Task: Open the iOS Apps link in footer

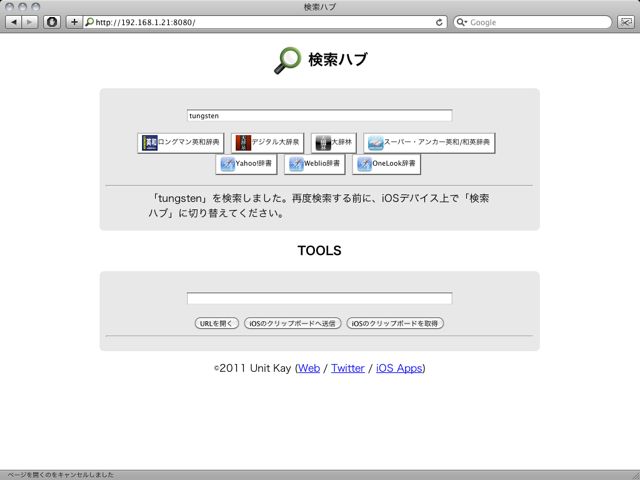Action: (399, 368)
